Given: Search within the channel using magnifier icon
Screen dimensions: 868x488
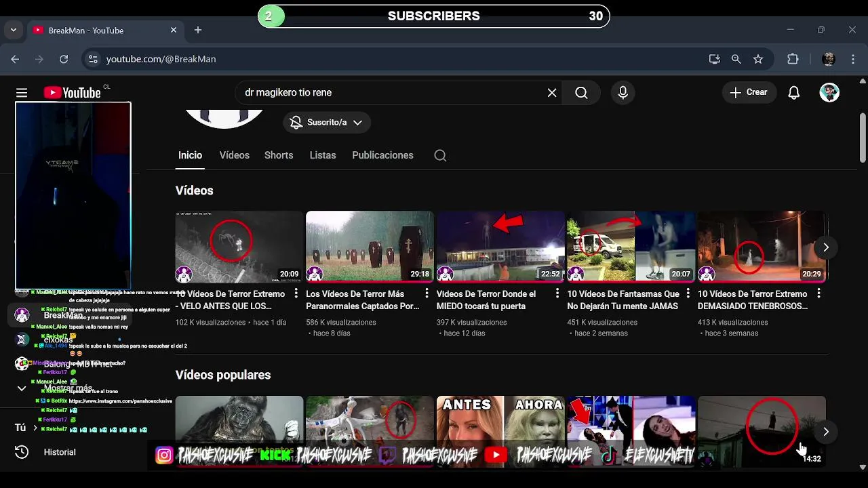Looking at the screenshot, I should 440,156.
